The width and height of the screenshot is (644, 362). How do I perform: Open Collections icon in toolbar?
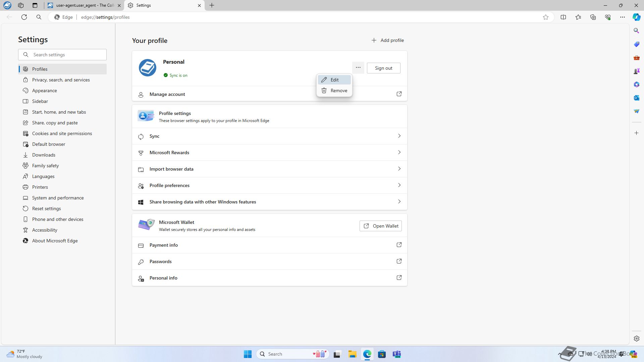593,17
